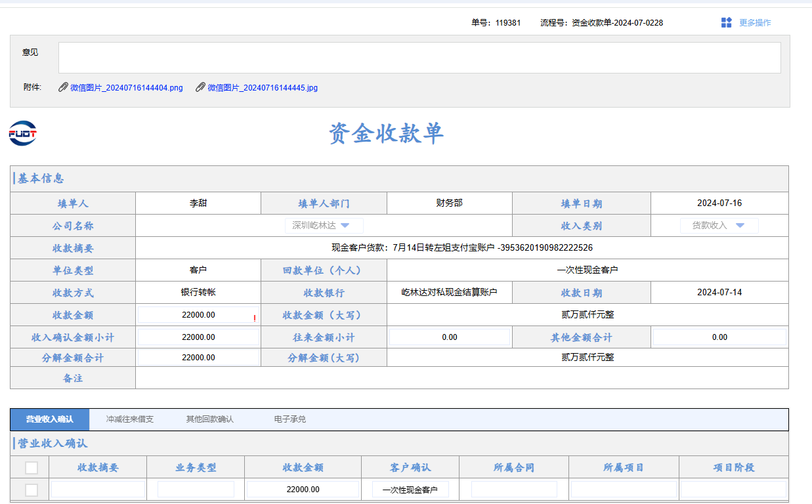Click the FUDT company logo
The image size is (812, 504).
pos(23,133)
